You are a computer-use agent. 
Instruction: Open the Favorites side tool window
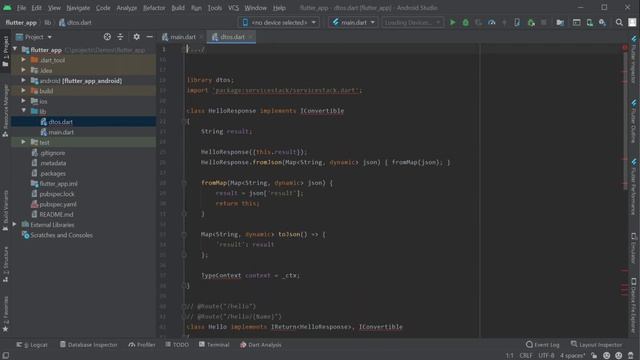5,314
